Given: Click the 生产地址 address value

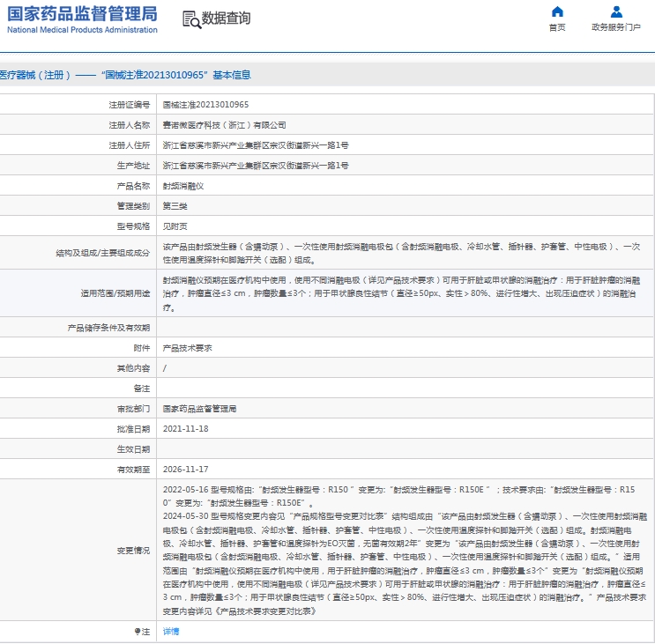Looking at the screenshot, I should pyautogui.click(x=256, y=166).
